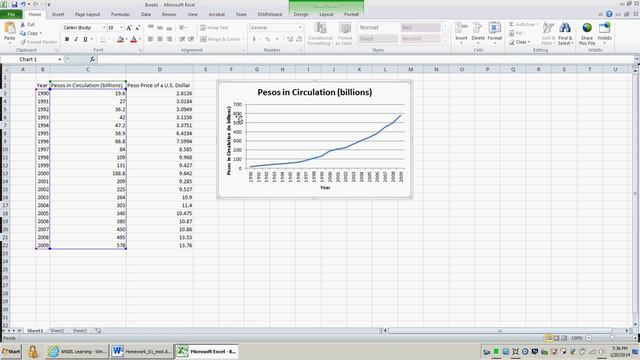Toggle align text right
Viewport: 640px width, 360px height.
coord(169,39)
